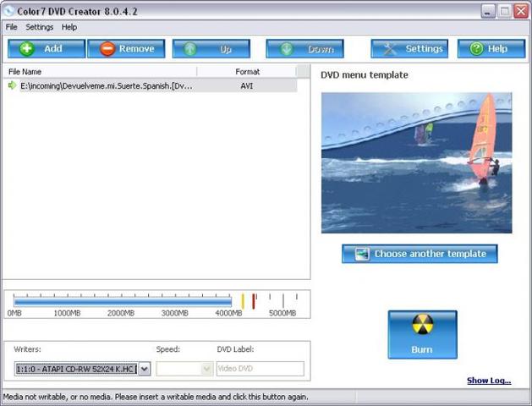532x406 pixels.
Task: Click the 5000MB label on capacity ruler
Action: 282,313
